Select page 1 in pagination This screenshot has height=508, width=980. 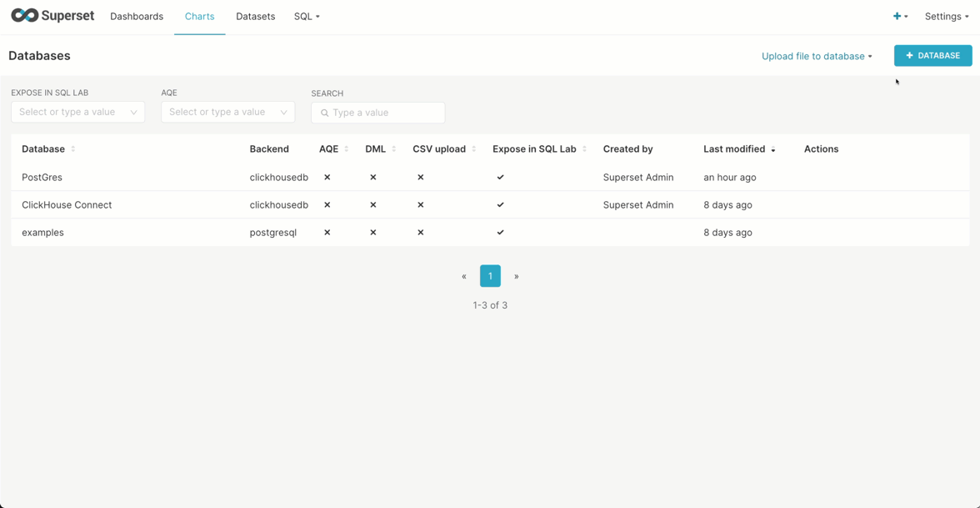pos(490,276)
